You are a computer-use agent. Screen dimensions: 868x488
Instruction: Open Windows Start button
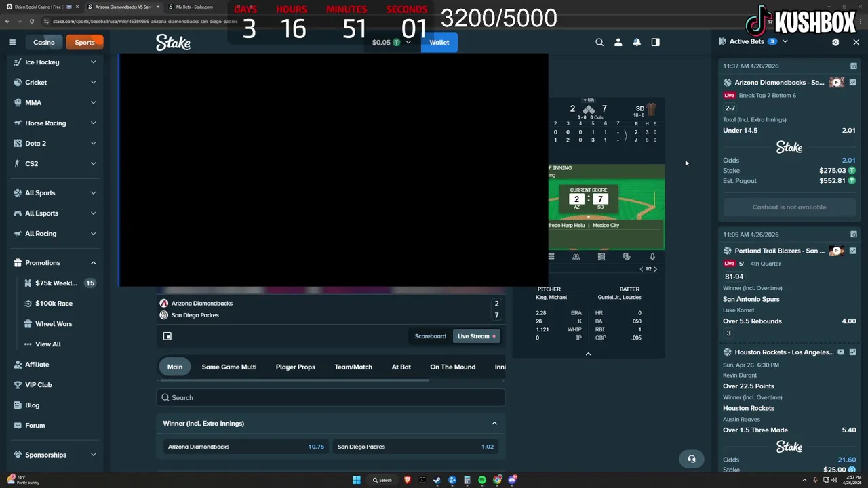[356, 480]
